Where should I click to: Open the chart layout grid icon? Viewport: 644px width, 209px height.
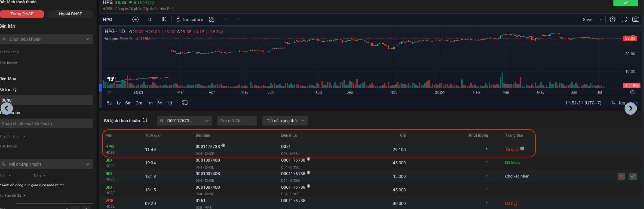point(212,19)
